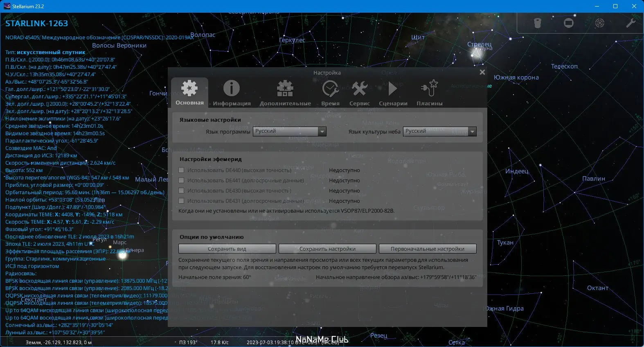Open the Oculars configuration wrench icon

pos(630,23)
